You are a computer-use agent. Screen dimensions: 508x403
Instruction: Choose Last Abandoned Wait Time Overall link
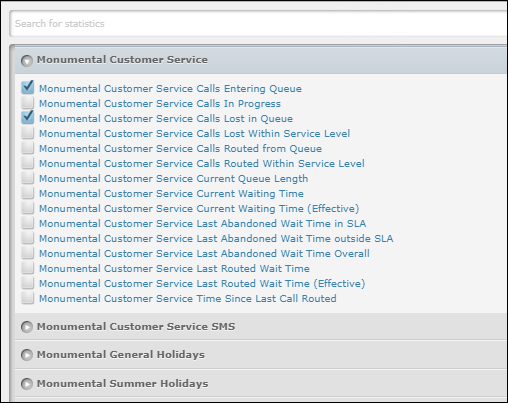(x=204, y=254)
